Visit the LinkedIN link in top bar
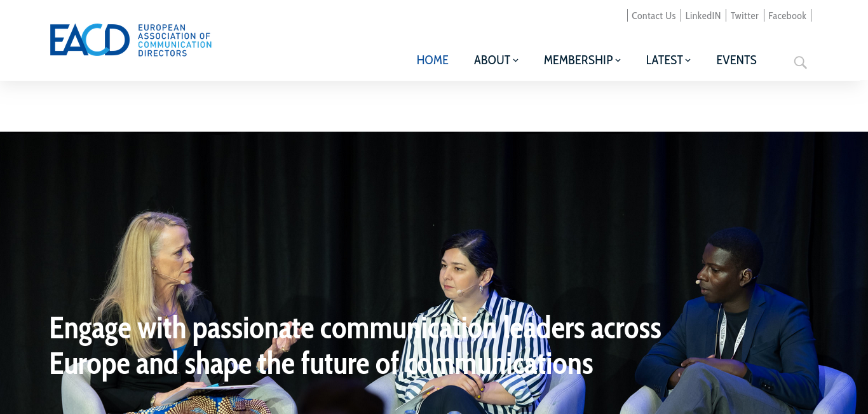Viewport: 868px width, 414px height. click(x=703, y=16)
